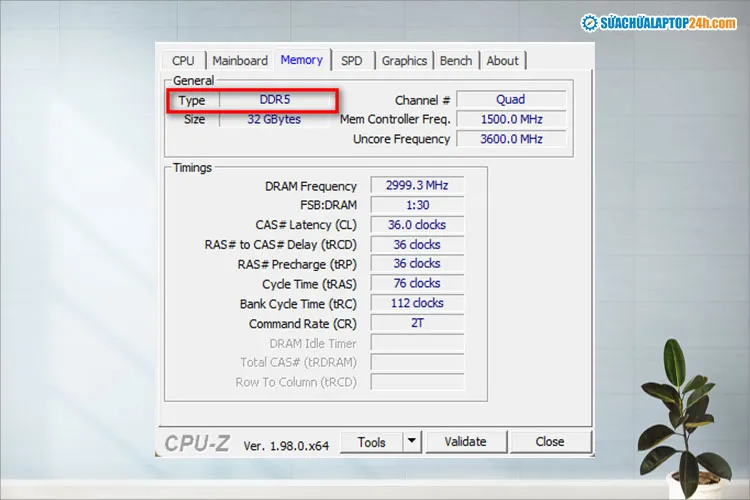Click the Mem Controller Freq. label
The height and width of the screenshot is (500, 750).
395,120
